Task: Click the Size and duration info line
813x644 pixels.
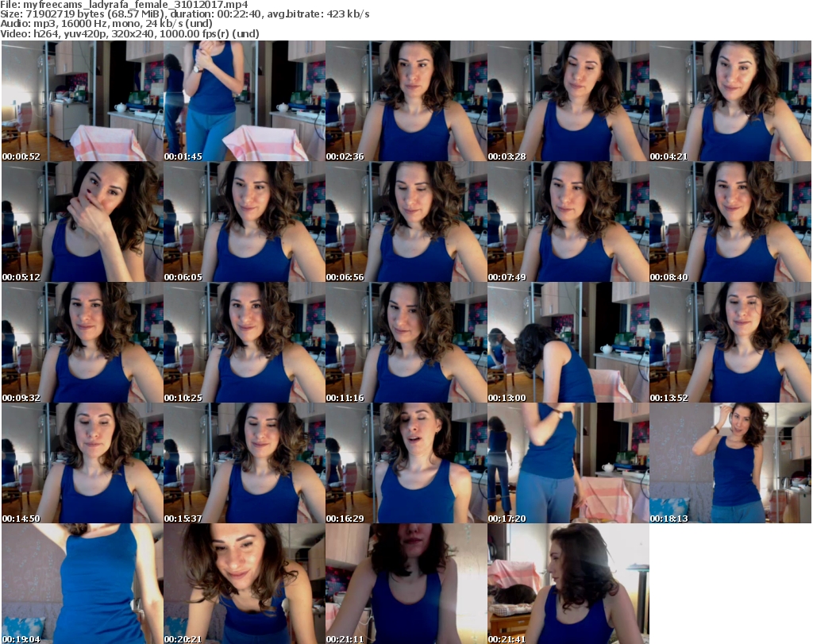Action: (x=185, y=14)
